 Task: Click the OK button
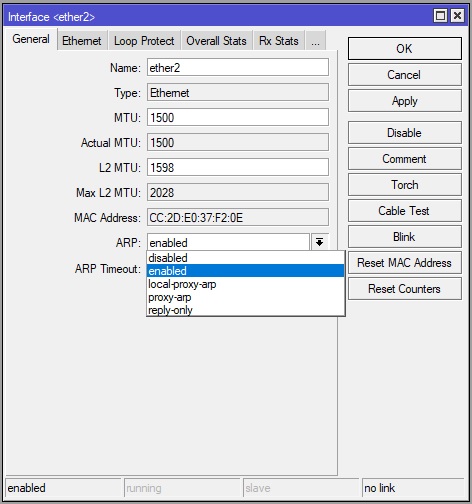coord(405,49)
